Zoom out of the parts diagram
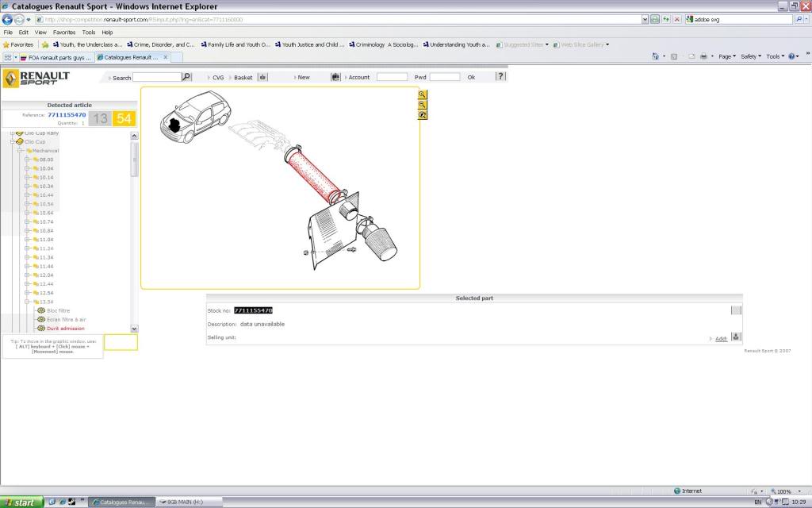Viewport: 812px width, 508px height. pyautogui.click(x=422, y=105)
